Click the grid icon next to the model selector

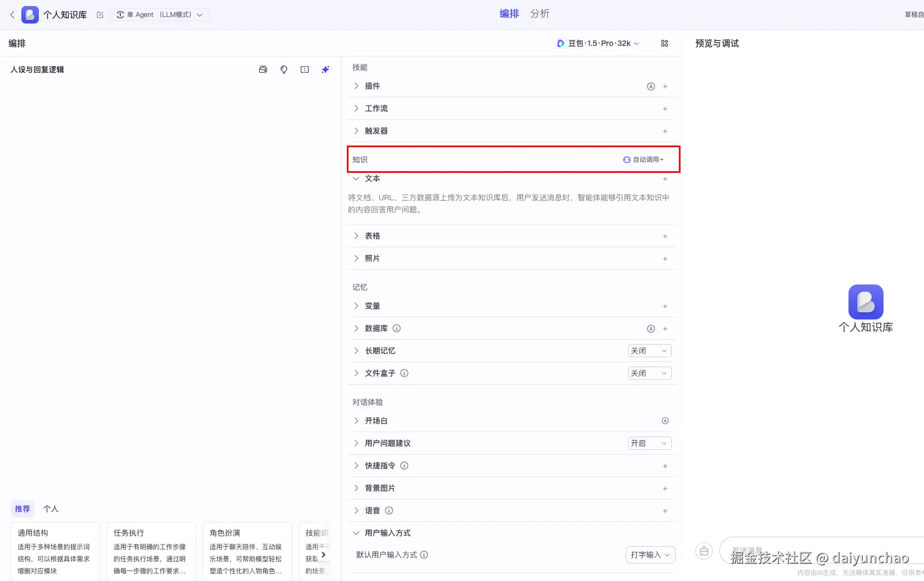665,43
